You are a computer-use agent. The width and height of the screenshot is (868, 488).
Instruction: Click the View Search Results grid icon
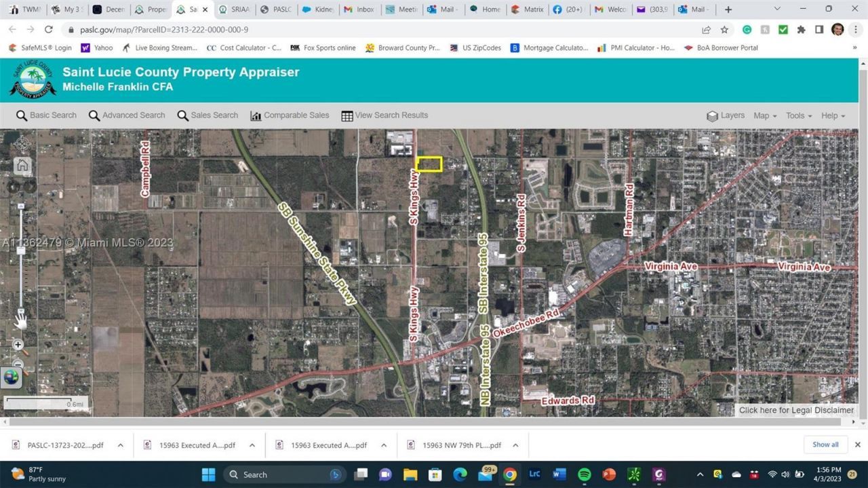pyautogui.click(x=347, y=115)
